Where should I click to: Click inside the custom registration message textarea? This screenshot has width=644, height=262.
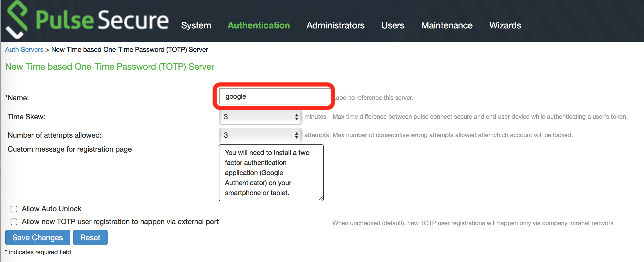[271, 173]
